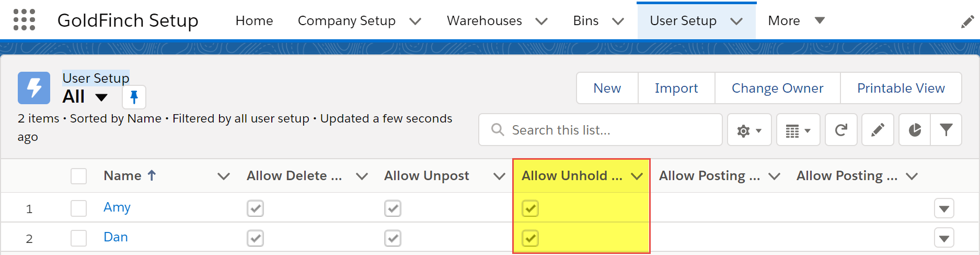980x255 pixels.
Task: Go to the Home tab
Action: point(254,20)
